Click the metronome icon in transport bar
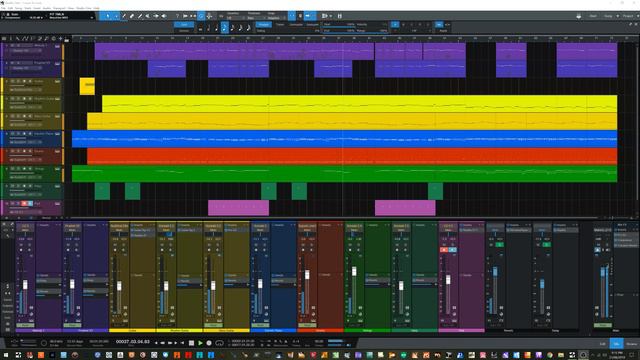640x360 pixels. point(285,340)
